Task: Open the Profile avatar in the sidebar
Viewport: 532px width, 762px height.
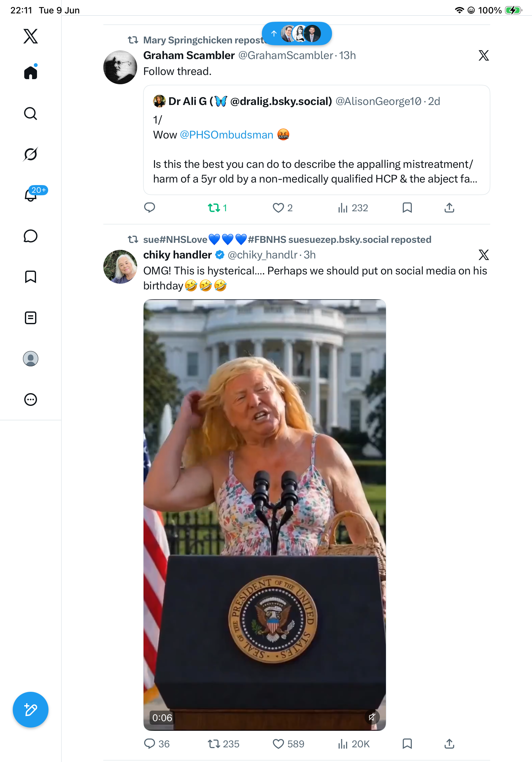Action: click(x=31, y=359)
